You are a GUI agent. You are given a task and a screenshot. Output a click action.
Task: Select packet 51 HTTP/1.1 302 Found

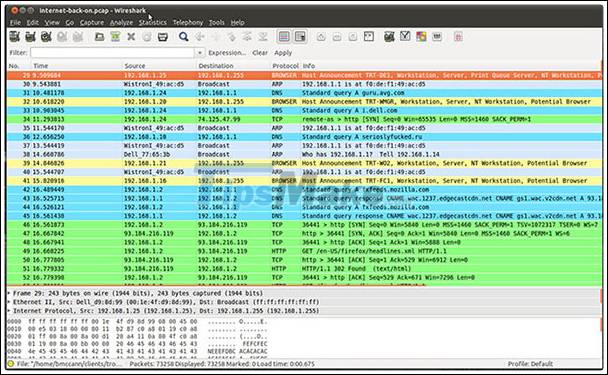point(304,268)
